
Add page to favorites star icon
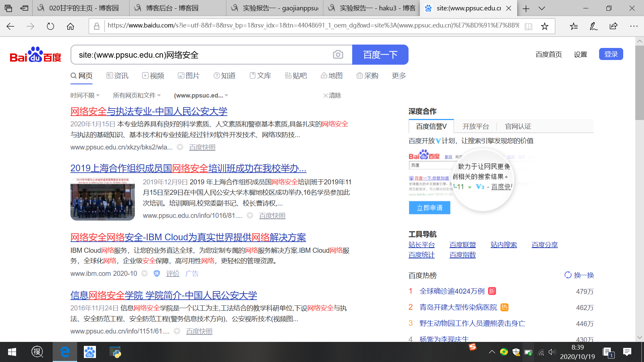coord(544,26)
